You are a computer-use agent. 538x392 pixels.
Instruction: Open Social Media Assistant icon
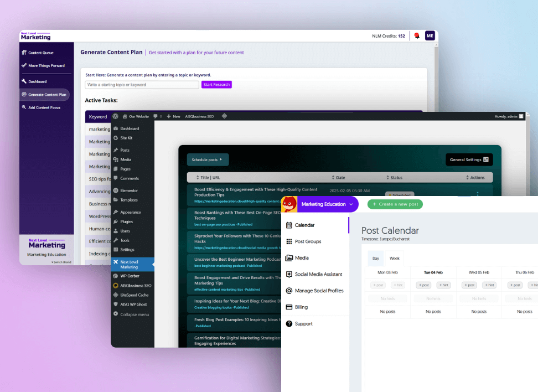tap(289, 274)
